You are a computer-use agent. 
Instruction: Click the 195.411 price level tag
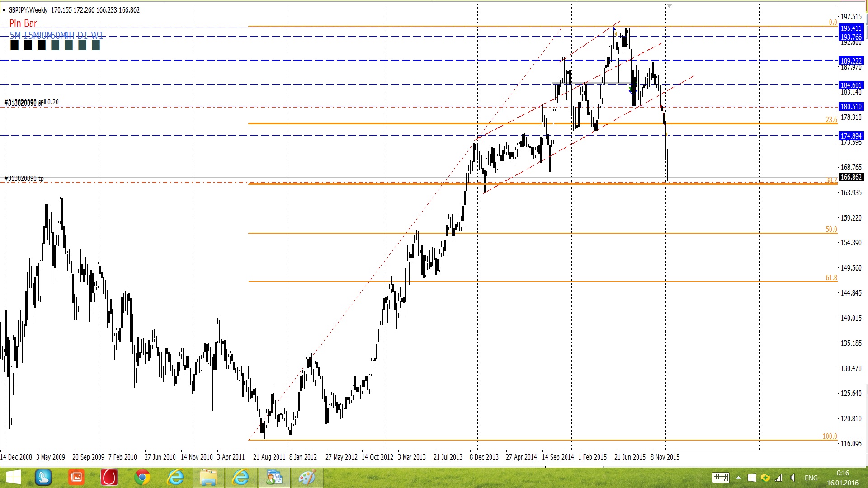point(851,28)
